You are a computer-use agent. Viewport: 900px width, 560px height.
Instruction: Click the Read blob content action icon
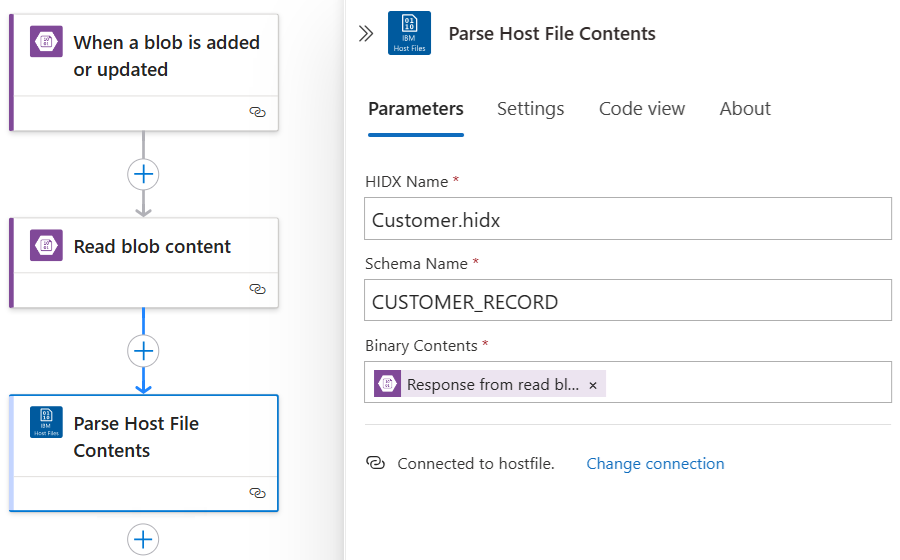46,246
